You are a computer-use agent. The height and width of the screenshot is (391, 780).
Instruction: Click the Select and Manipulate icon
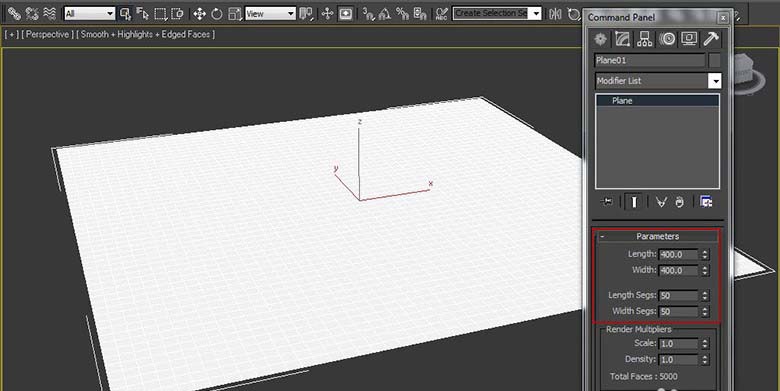click(x=327, y=14)
